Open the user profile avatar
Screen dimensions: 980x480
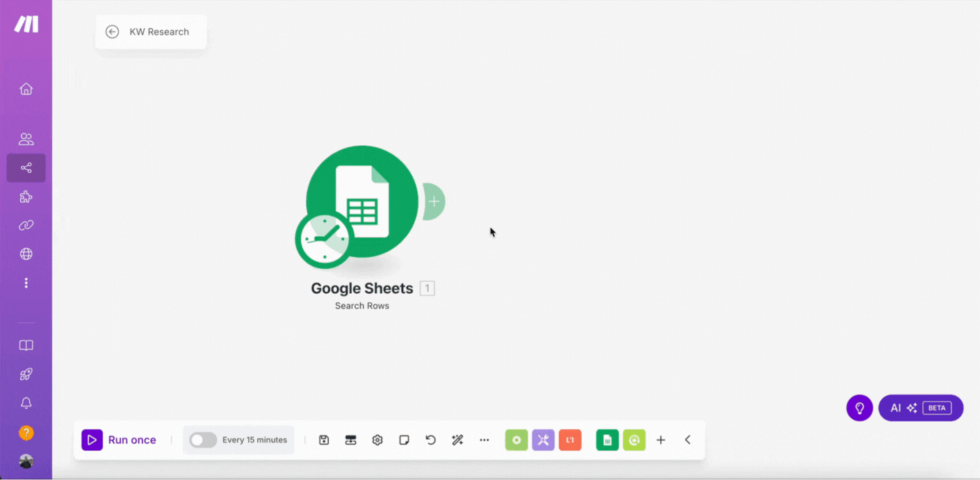[26, 461]
